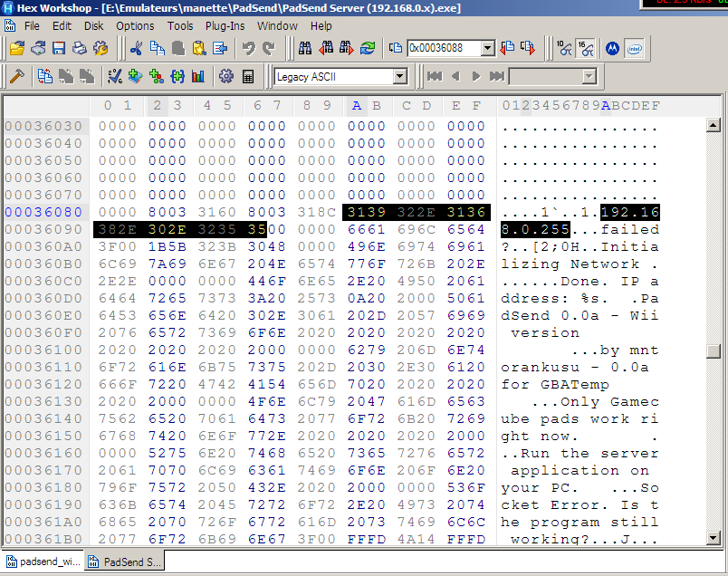The height and width of the screenshot is (576, 728).
Task: Click column header A in hex ruler
Action: point(357,106)
